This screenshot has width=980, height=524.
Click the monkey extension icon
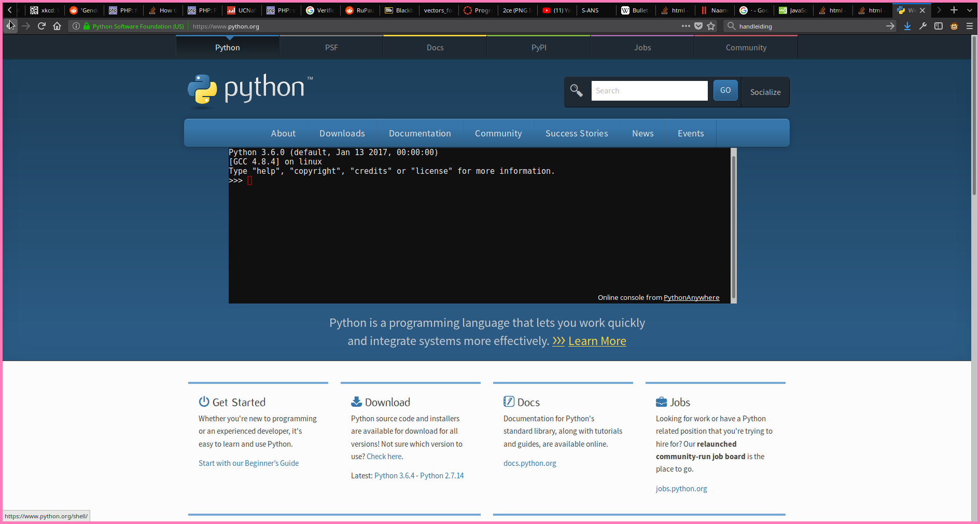pos(954,26)
